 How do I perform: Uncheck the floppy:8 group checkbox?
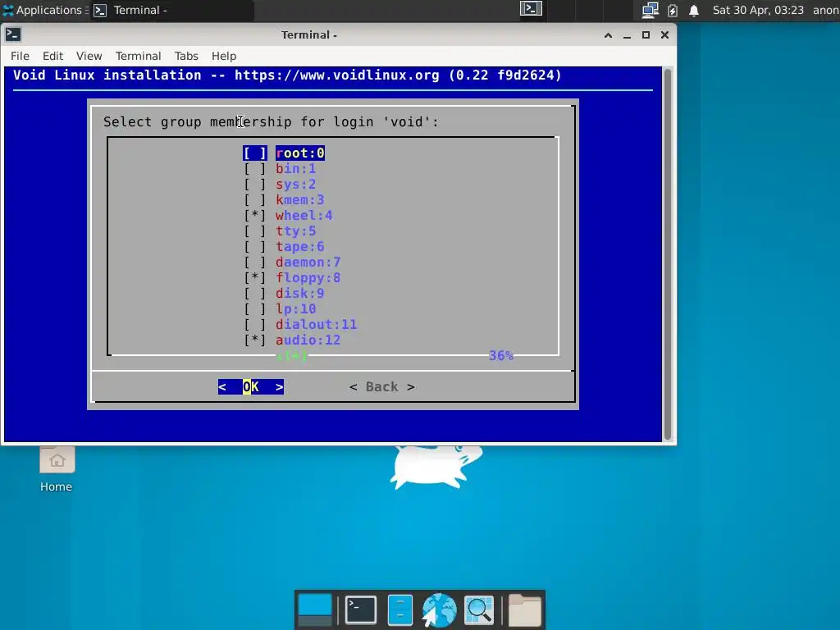point(255,277)
